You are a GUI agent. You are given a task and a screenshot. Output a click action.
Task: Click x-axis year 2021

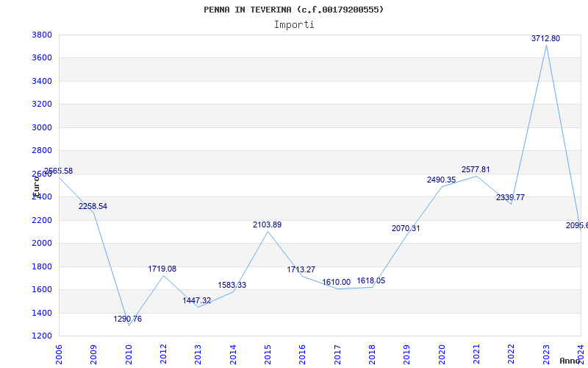[x=476, y=355]
